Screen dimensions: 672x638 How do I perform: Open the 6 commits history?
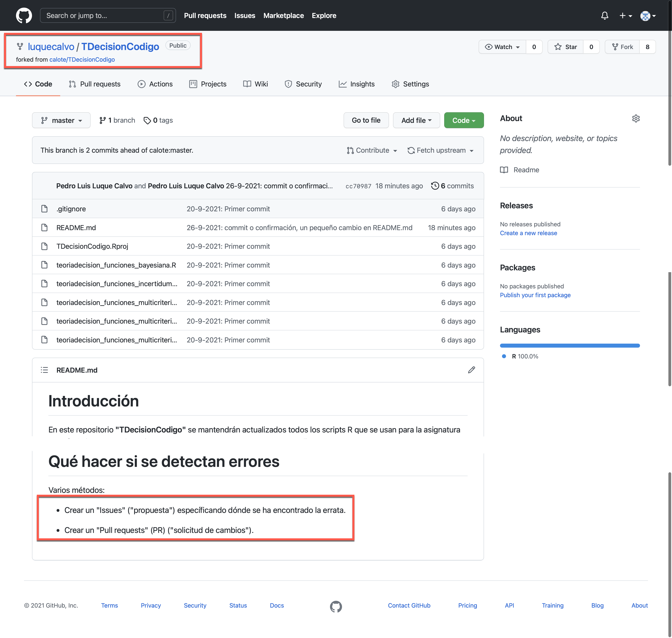(452, 186)
